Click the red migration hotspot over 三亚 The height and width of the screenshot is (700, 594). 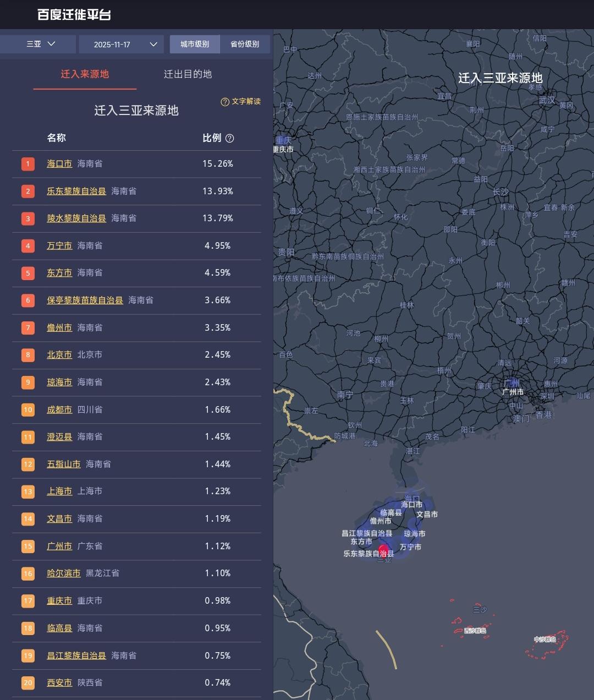(x=383, y=549)
